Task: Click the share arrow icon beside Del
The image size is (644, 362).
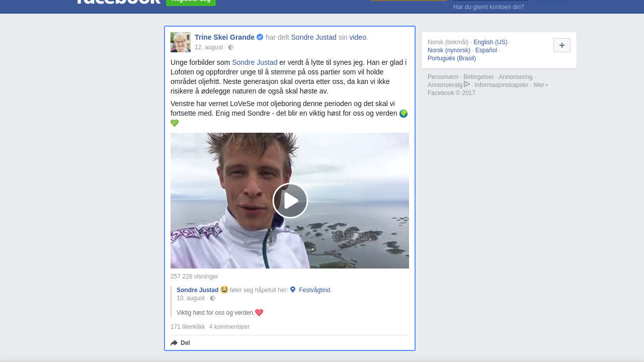Action: 174,343
